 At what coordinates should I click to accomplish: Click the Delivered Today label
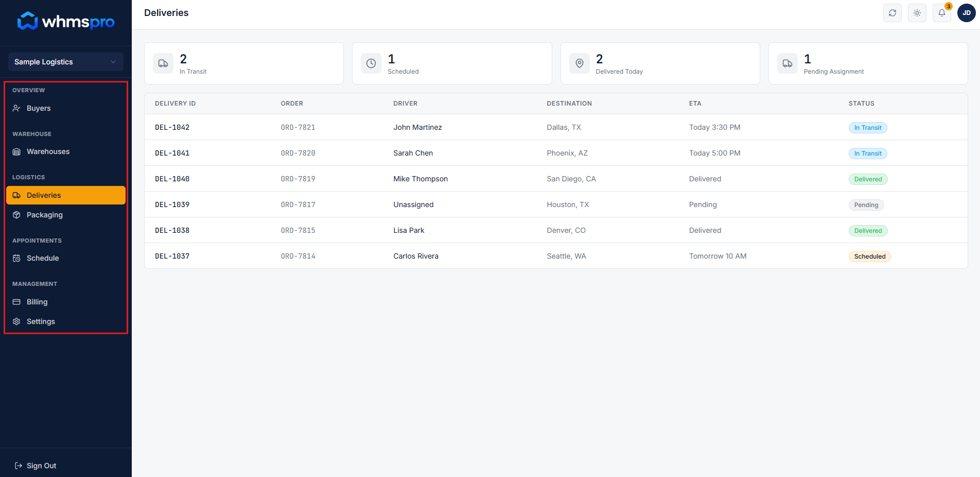pyautogui.click(x=619, y=72)
